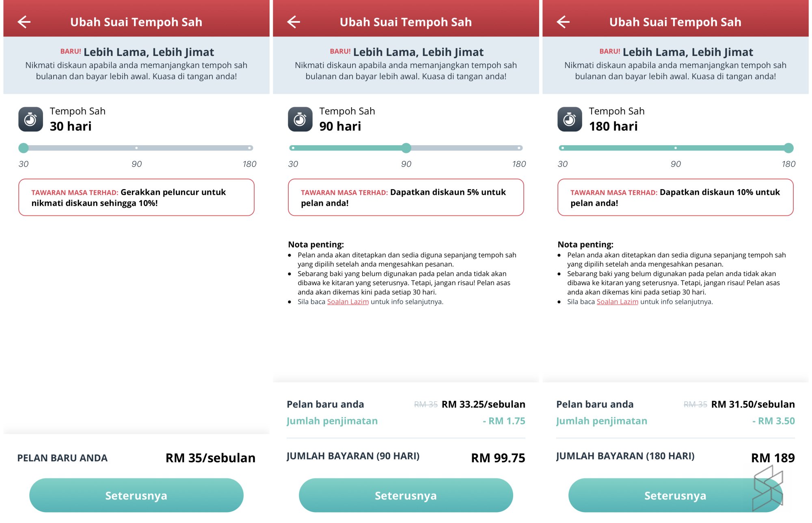Click the 90 midpoint dot on the first slider
This screenshot has width=812, height=523.
click(136, 148)
